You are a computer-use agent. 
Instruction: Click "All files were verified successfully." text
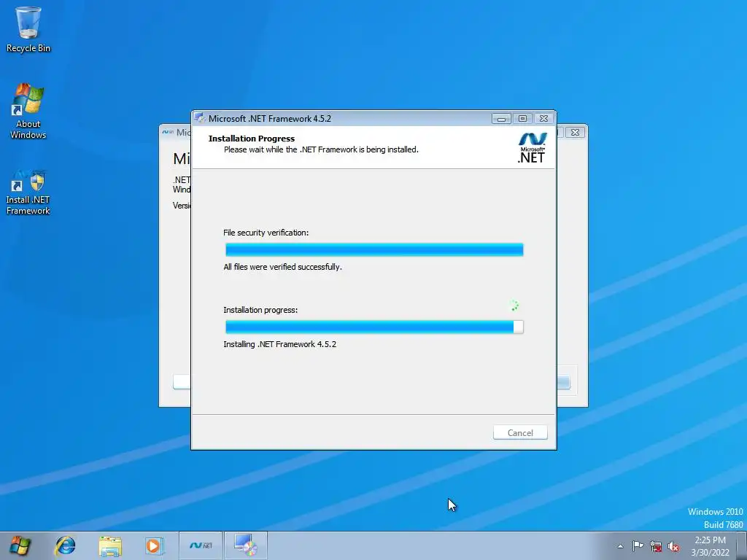click(x=282, y=267)
